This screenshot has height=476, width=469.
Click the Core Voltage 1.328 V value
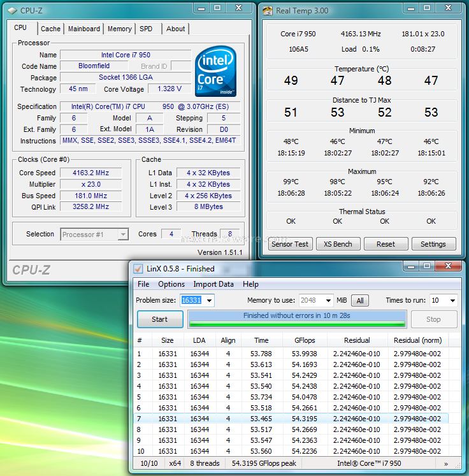tap(170, 89)
